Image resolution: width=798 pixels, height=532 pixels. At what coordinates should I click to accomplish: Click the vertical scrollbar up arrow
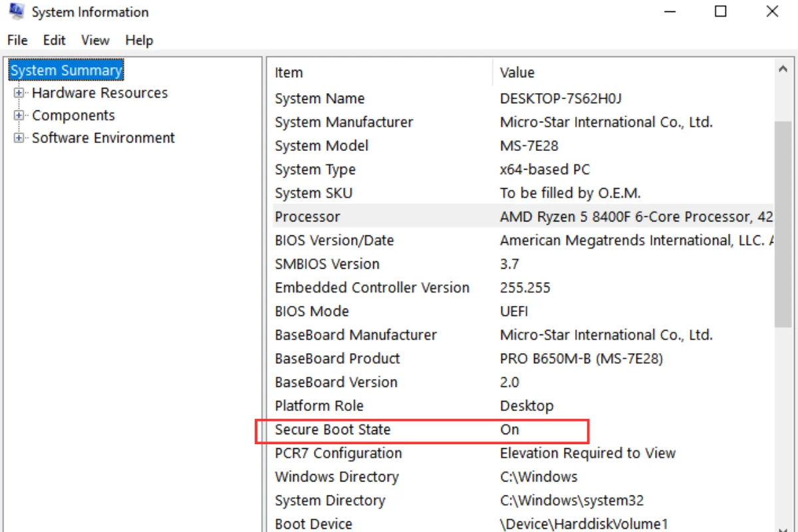coord(783,69)
